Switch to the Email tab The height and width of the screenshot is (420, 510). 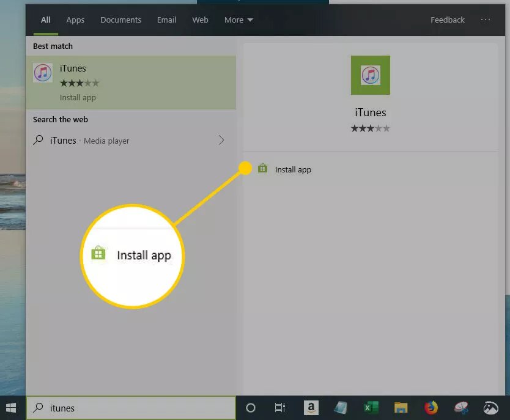166,20
